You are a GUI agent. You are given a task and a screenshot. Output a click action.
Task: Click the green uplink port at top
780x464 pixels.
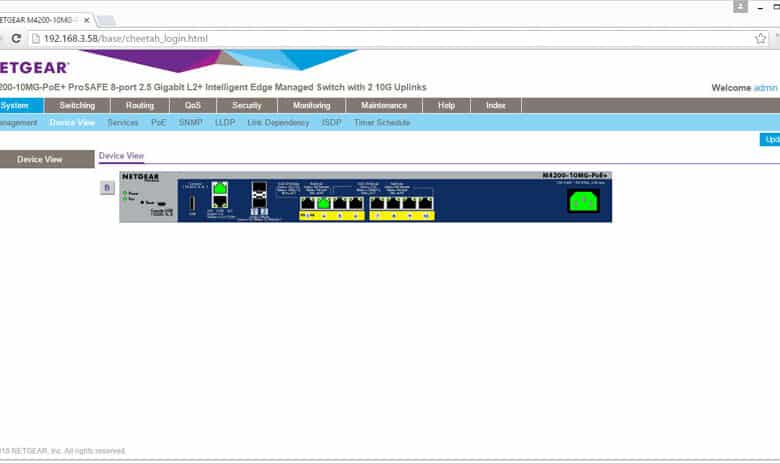pos(220,188)
